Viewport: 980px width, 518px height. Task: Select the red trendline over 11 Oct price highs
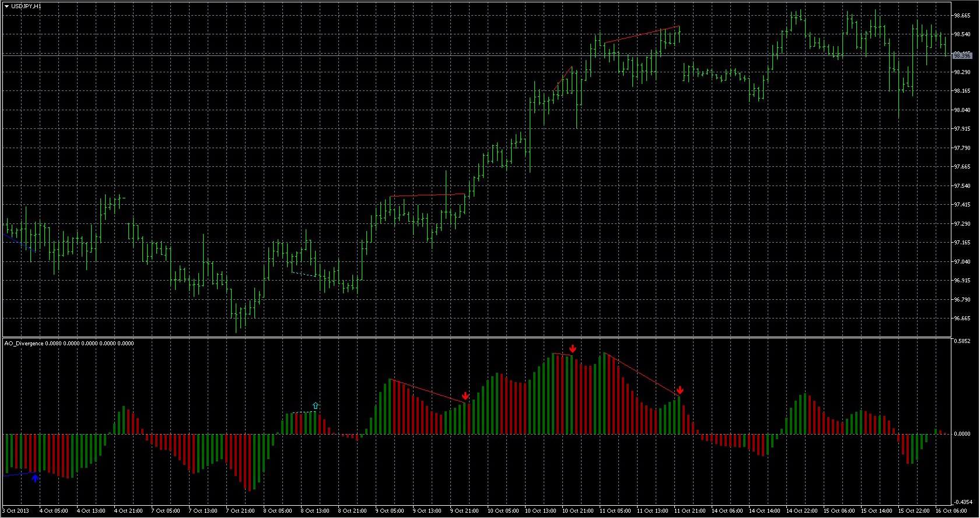click(642, 34)
